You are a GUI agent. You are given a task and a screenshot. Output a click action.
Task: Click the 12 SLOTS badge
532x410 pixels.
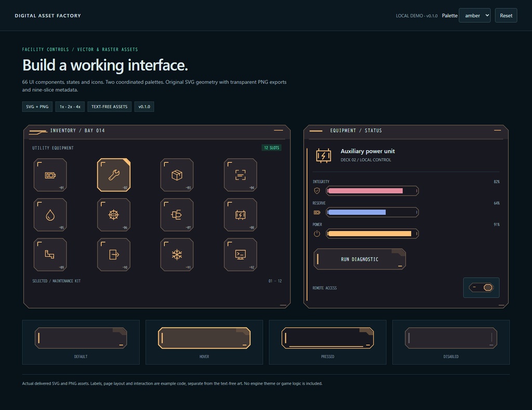click(271, 148)
